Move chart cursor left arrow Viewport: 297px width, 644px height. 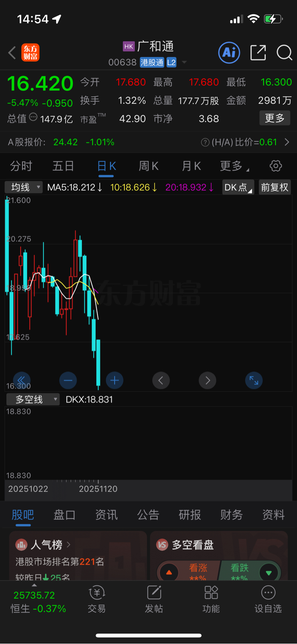161,380
